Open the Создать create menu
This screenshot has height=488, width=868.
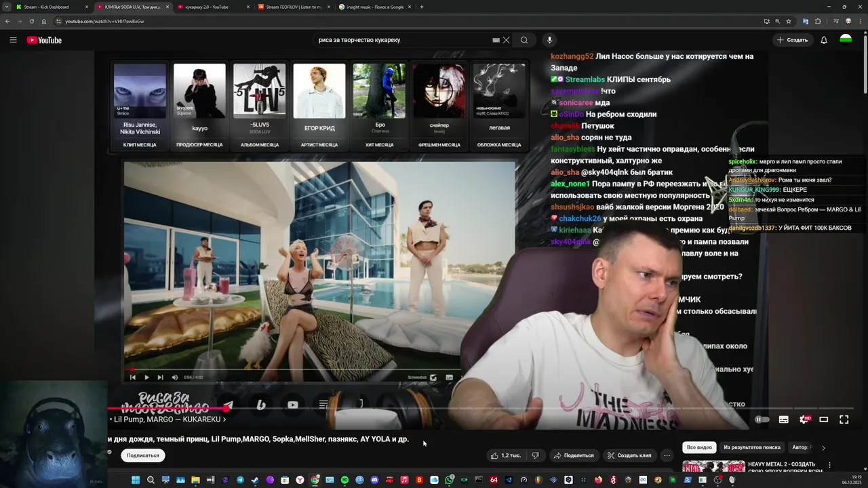point(793,40)
